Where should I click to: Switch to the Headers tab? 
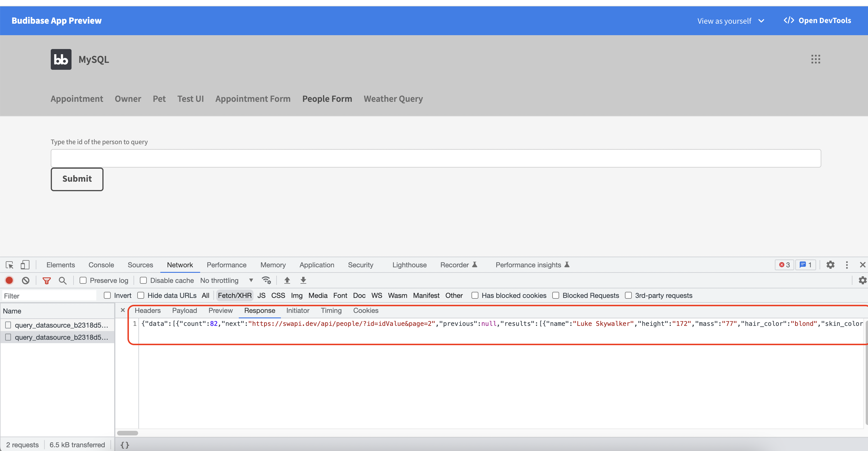(148, 311)
